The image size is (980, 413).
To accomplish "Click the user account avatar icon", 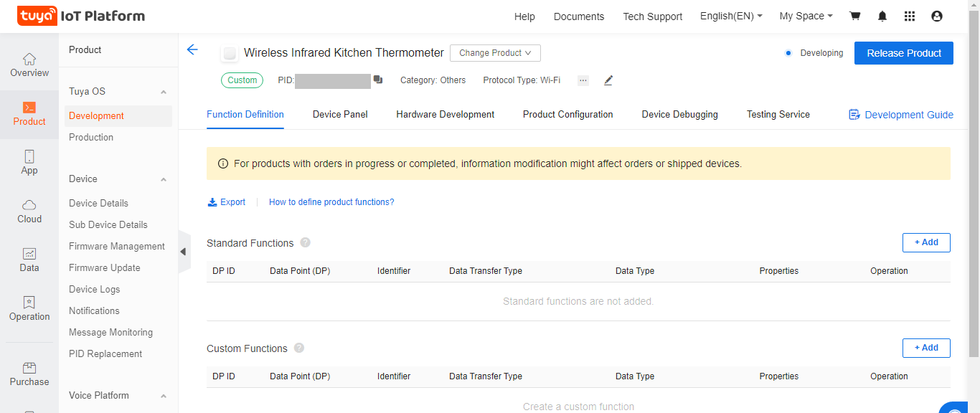I will coord(937,16).
